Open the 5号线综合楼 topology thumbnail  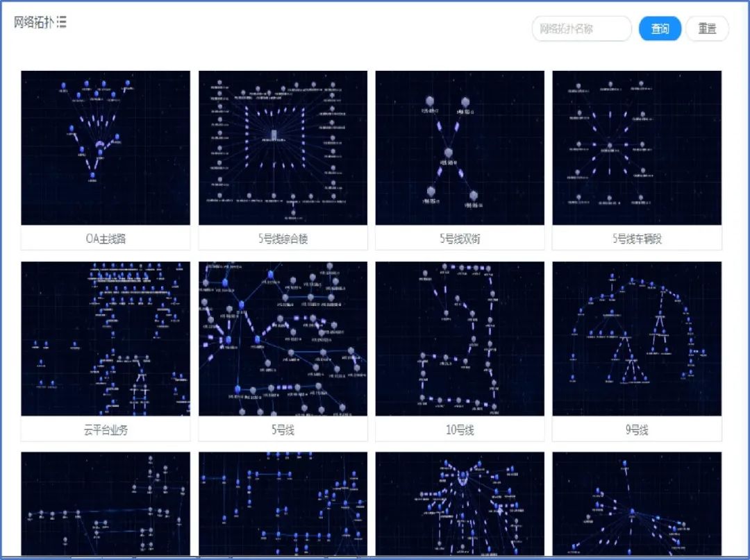tap(283, 148)
